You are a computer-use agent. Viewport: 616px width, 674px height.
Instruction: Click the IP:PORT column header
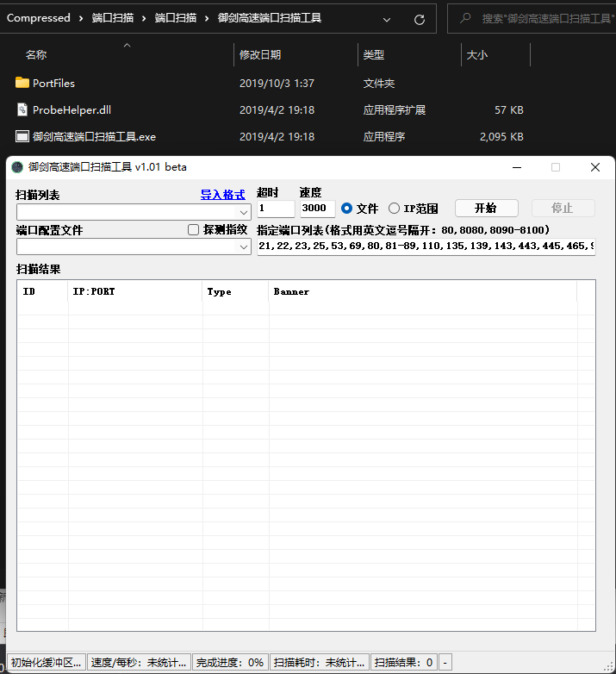pyautogui.click(x=135, y=291)
